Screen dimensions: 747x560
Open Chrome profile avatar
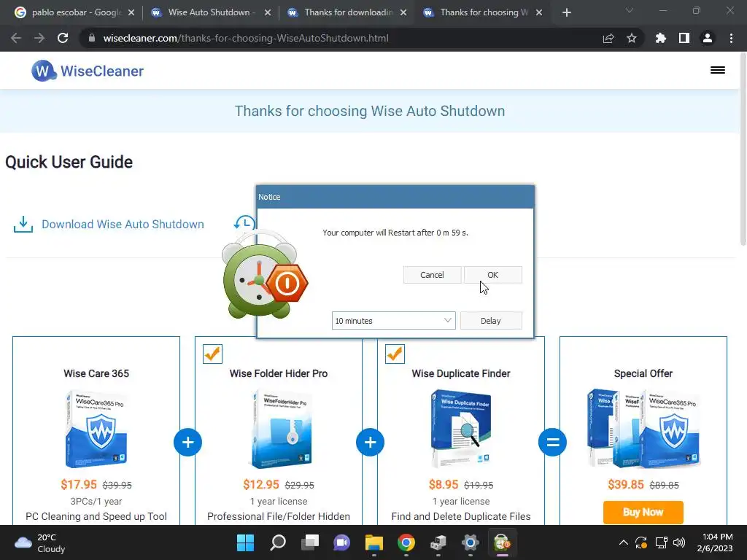point(708,38)
